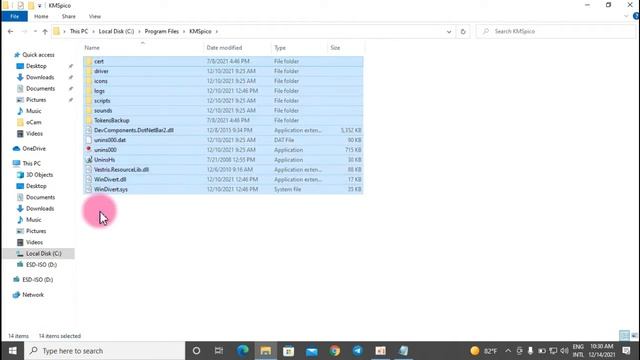Select 'This PC' in address breadcrumb
Screen dimensions: 640x360
[x=79, y=31]
